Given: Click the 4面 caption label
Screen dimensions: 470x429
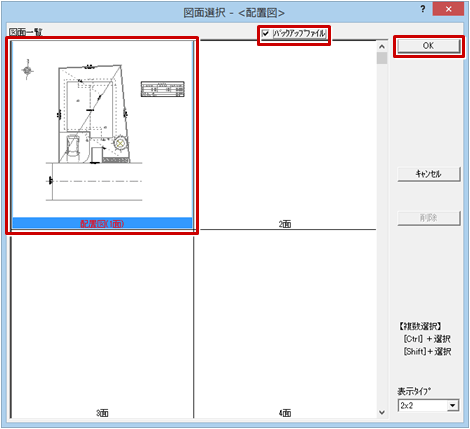Looking at the screenshot, I should [x=285, y=413].
